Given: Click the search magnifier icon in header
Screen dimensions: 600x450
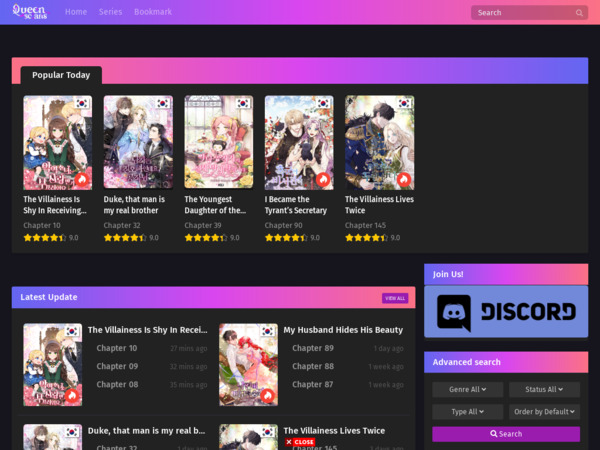Looking at the screenshot, I should [x=579, y=13].
